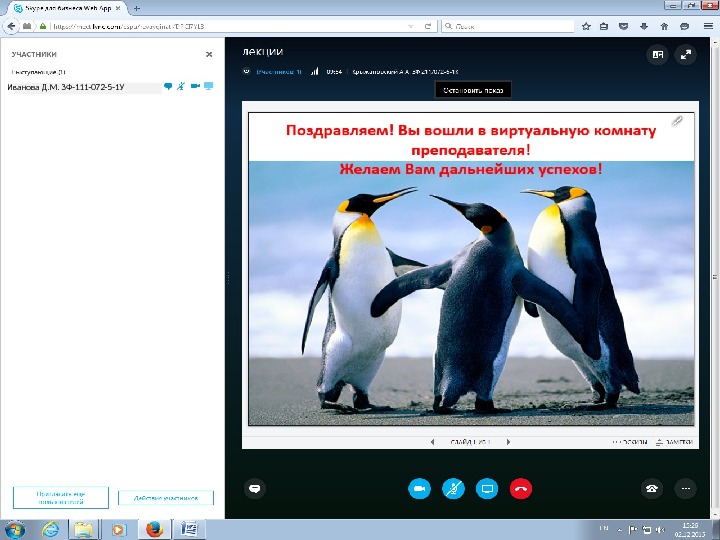Open the chat conversation bubble icon
Screen dimensions: 720x540
click(255, 489)
